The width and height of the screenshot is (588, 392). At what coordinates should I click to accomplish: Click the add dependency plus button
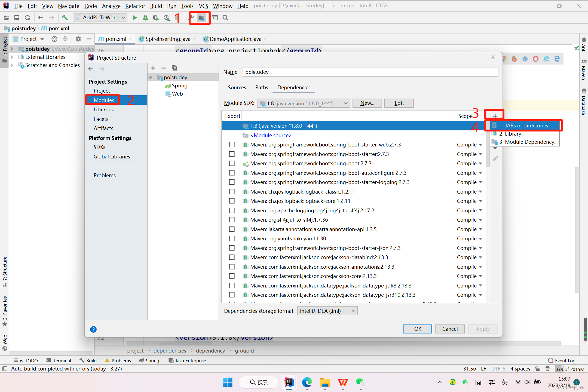click(495, 116)
